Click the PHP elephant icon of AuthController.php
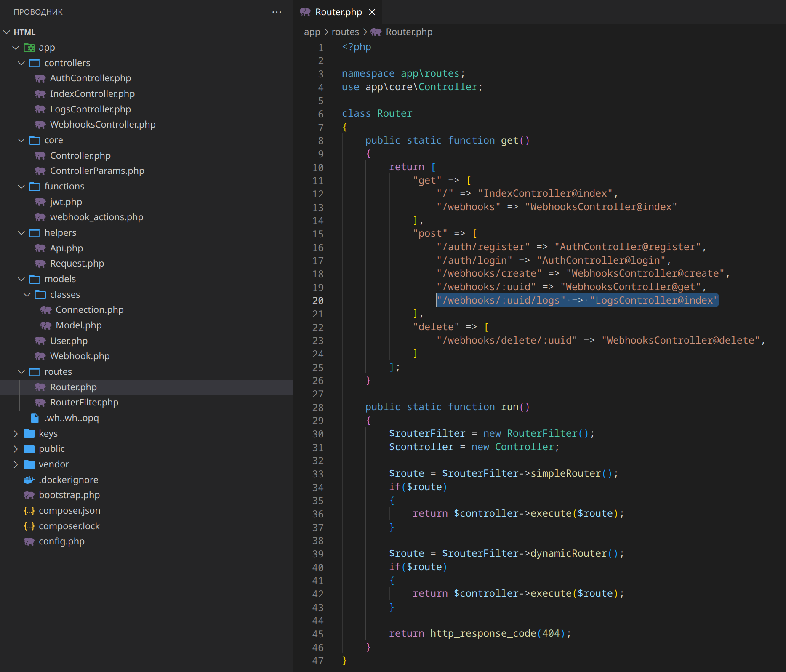This screenshot has height=672, width=786. [40, 78]
